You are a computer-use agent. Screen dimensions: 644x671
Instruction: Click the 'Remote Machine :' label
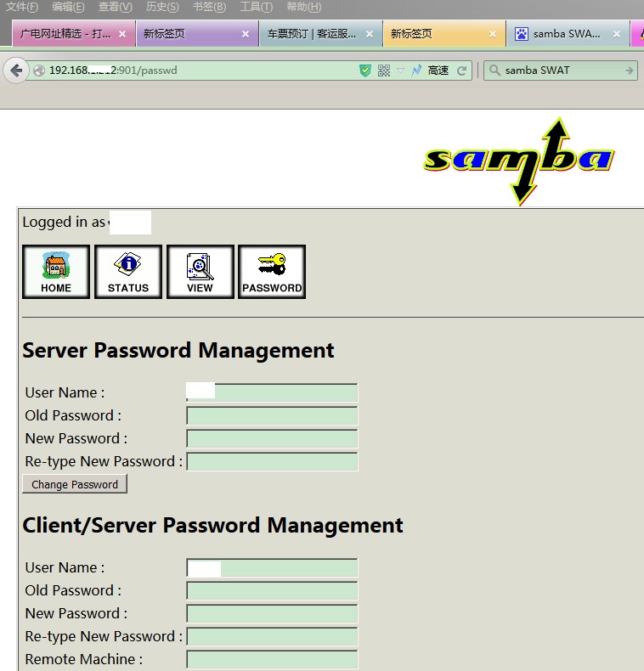[83, 659]
